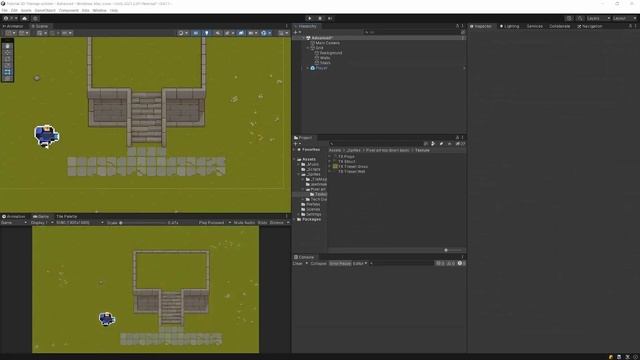Open the Unity account menu
Image resolution: width=640 pixels, height=360 pixels.
[x=10, y=18]
